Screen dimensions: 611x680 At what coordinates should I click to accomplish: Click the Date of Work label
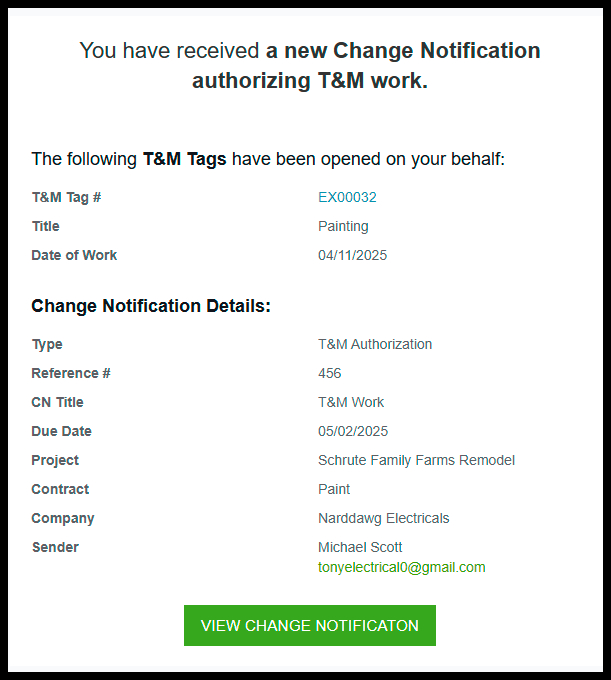coord(74,255)
